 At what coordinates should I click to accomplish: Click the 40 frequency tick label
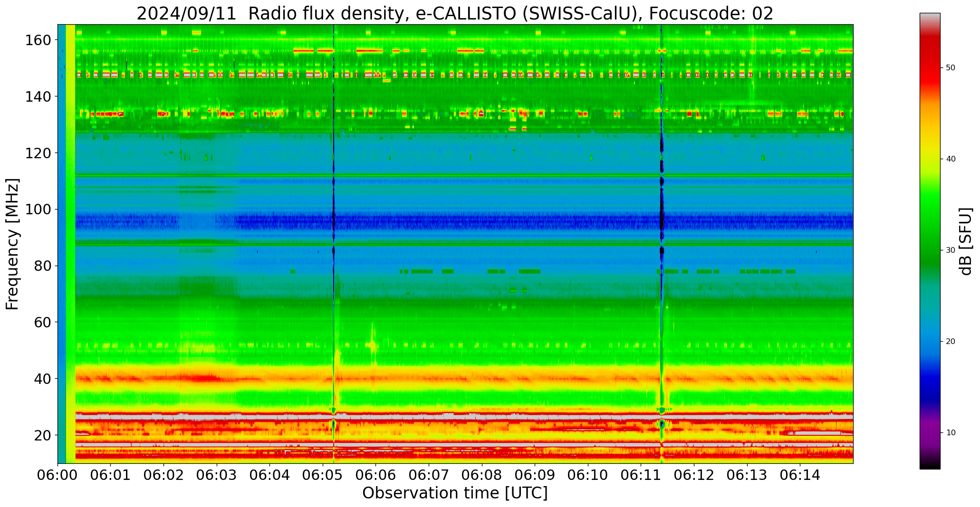pos(43,379)
